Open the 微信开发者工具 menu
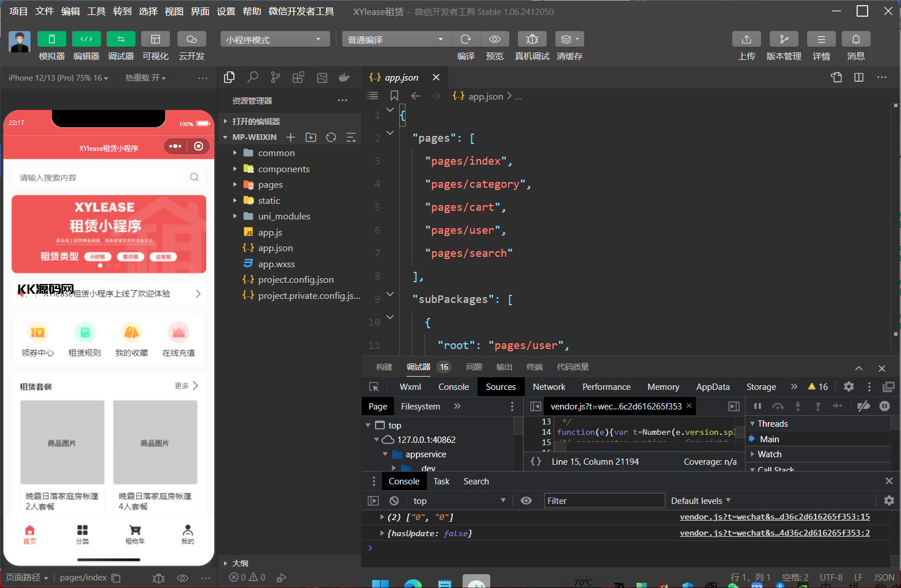 pos(301,12)
